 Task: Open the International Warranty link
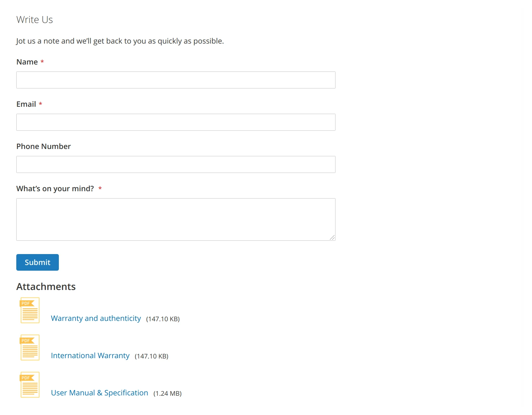pos(90,355)
